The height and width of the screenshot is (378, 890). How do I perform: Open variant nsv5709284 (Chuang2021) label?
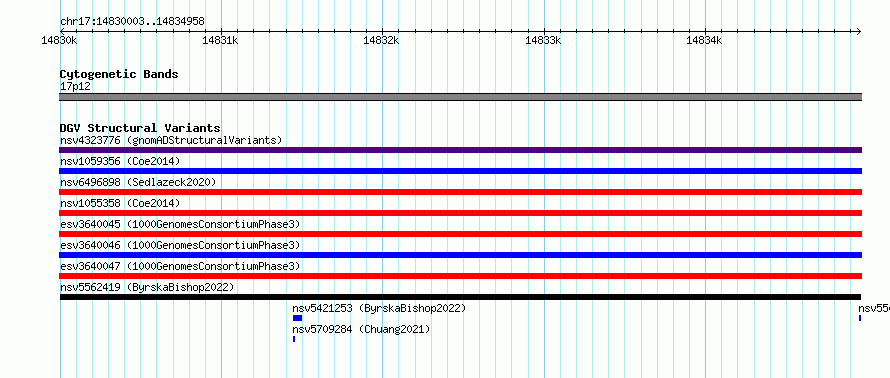coord(361,329)
